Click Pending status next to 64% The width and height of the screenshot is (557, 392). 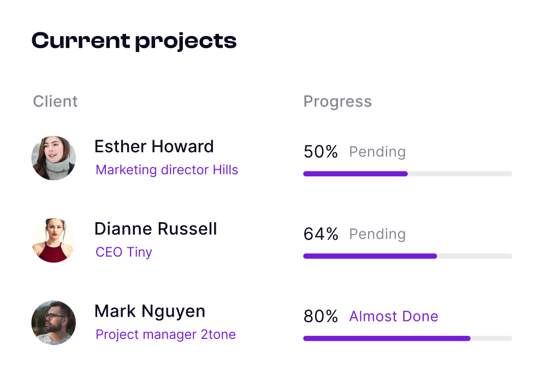click(377, 234)
